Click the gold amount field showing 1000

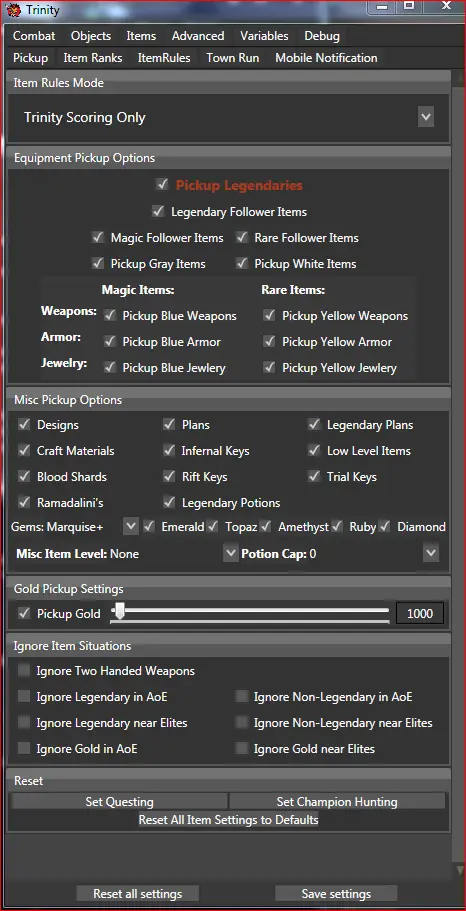420,614
